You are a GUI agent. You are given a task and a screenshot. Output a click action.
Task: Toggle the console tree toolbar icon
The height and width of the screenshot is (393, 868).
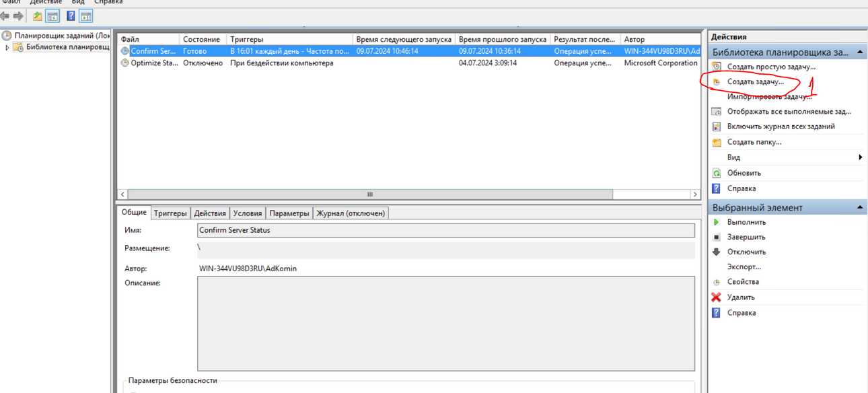coord(52,16)
